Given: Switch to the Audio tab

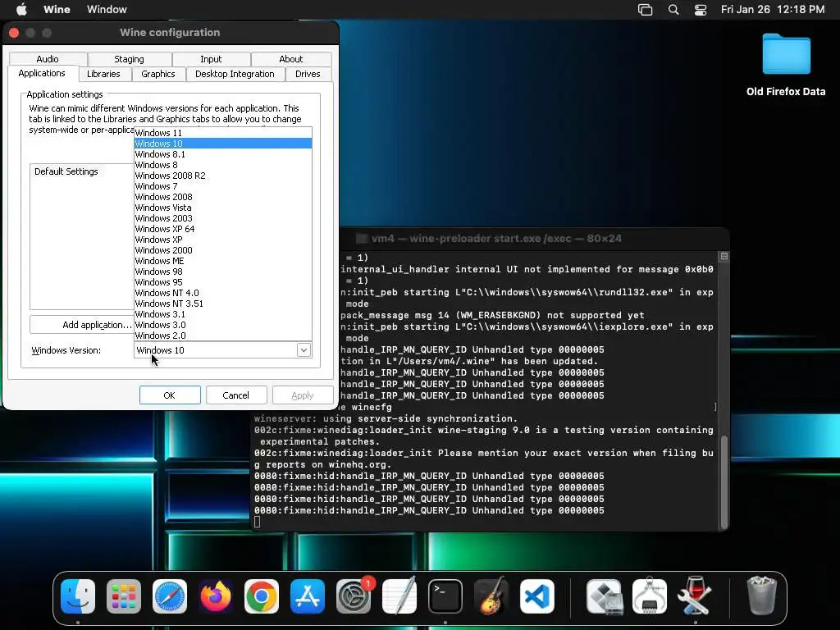Looking at the screenshot, I should tap(48, 59).
